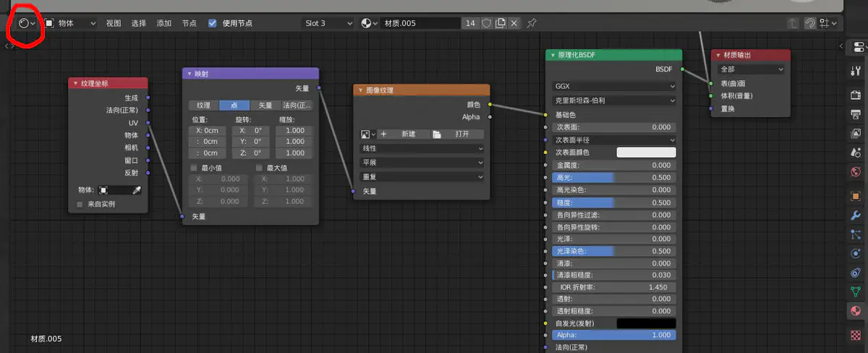
Task: Toggle 来自实例 checkbox
Action: point(80,205)
